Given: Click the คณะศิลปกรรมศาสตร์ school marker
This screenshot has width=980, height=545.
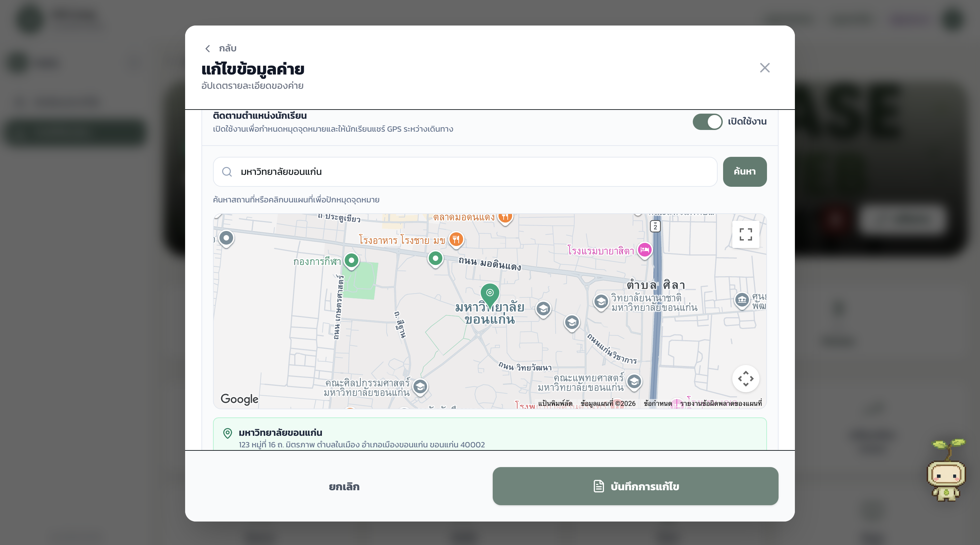Looking at the screenshot, I should click(420, 387).
